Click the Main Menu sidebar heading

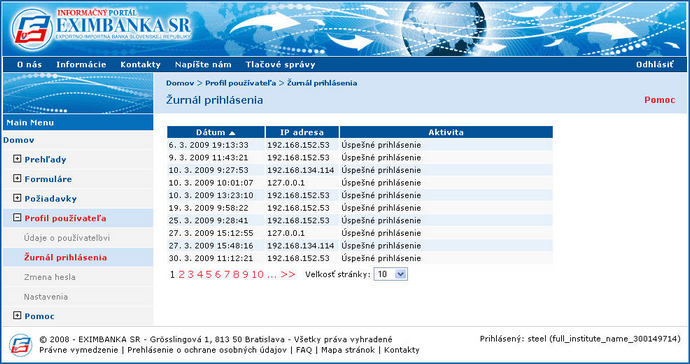[30, 123]
